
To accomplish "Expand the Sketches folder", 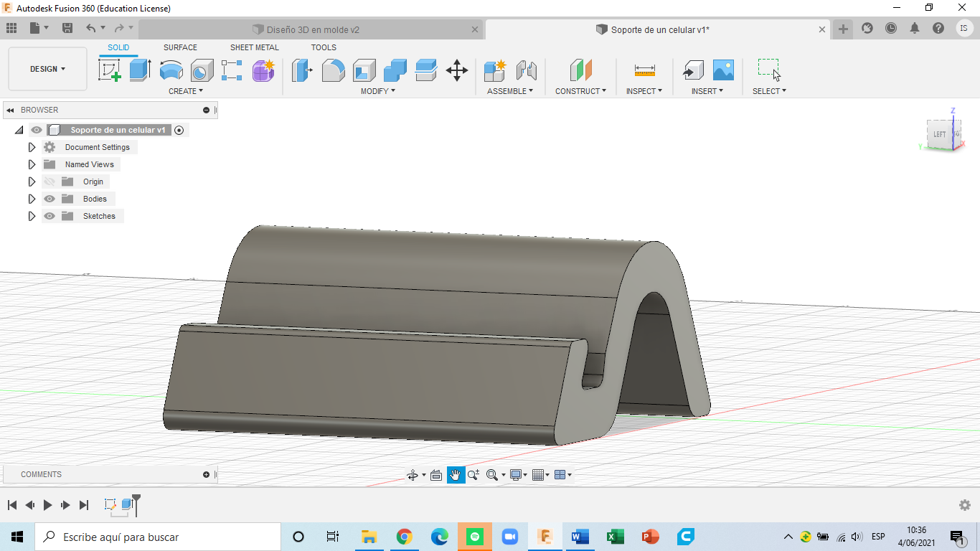I will coord(32,216).
